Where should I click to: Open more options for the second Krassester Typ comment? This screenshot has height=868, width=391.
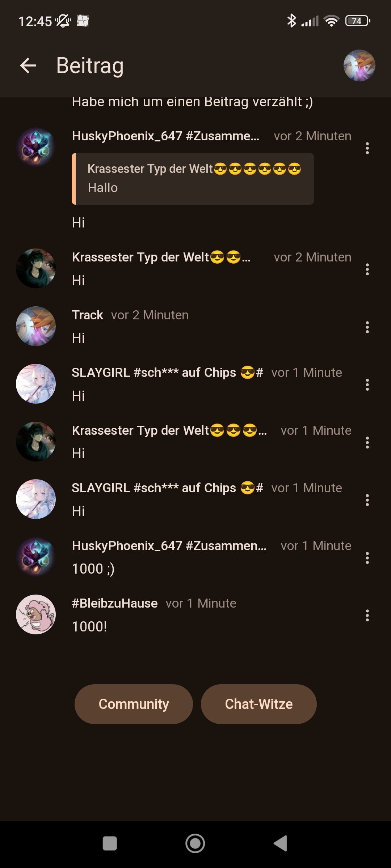367,443
